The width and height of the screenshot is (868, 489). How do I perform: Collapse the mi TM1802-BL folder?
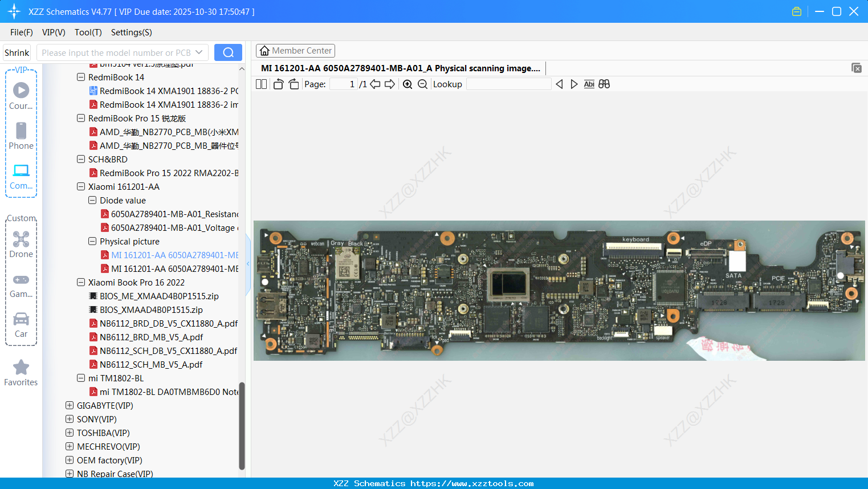(x=81, y=378)
